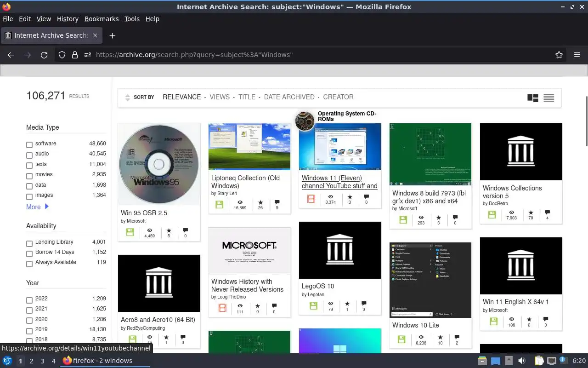588x368 pixels.
Task: Open the File menu
Action: point(8,19)
